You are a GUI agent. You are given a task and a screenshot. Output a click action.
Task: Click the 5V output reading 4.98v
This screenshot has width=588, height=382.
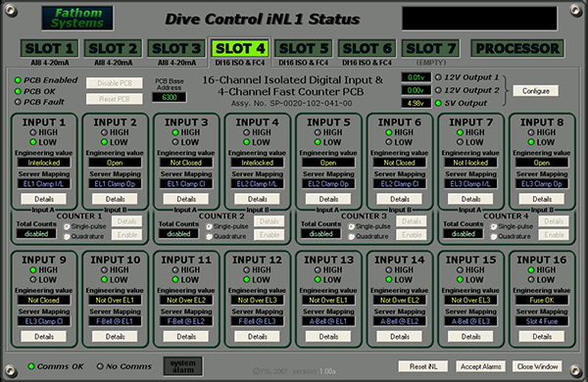coord(416,103)
